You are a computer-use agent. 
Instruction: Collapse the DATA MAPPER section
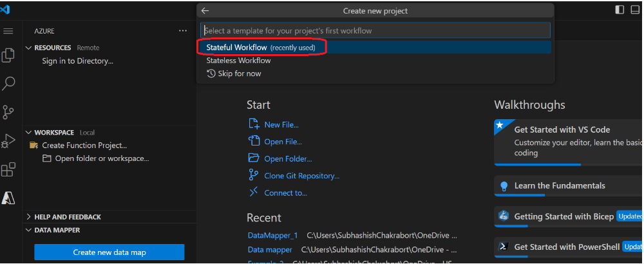tap(28, 230)
